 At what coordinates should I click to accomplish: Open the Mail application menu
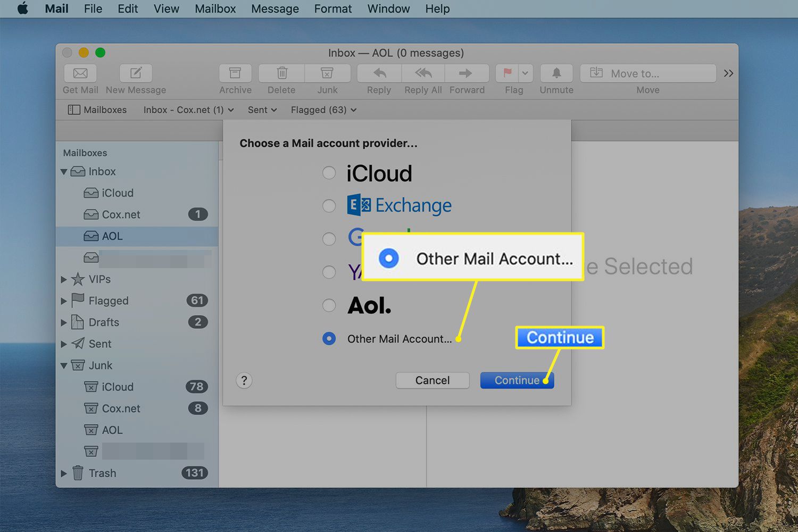click(56, 9)
